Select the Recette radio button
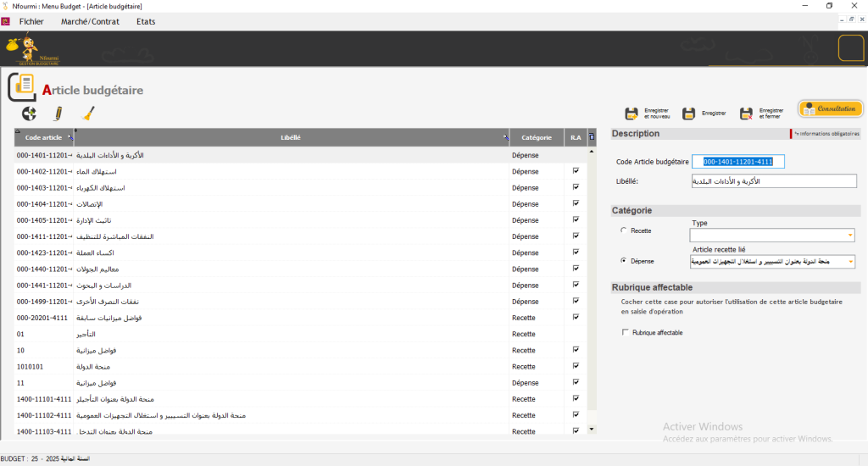This screenshot has width=868, height=466. (625, 230)
